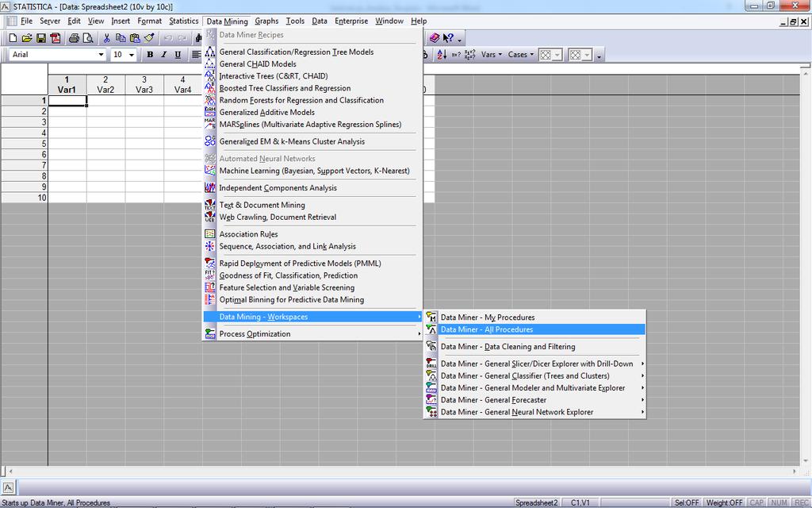Screen dimensions: 812x508
Task: Save the spreadsheet with floppy disk icon
Action: click(x=41, y=38)
